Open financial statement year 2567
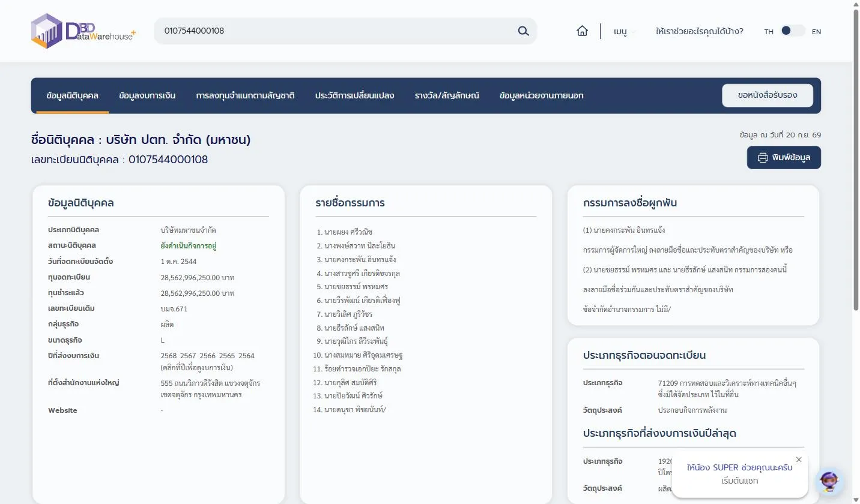This screenshot has width=860, height=504. 189,356
